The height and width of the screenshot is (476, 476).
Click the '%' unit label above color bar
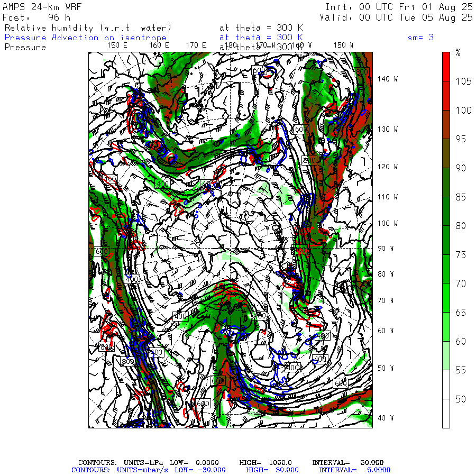(x=458, y=52)
